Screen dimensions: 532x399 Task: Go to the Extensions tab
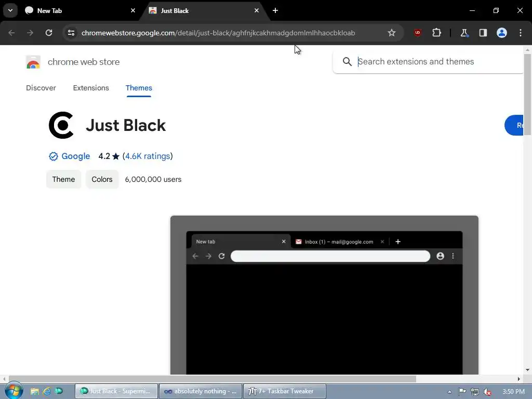tap(91, 88)
